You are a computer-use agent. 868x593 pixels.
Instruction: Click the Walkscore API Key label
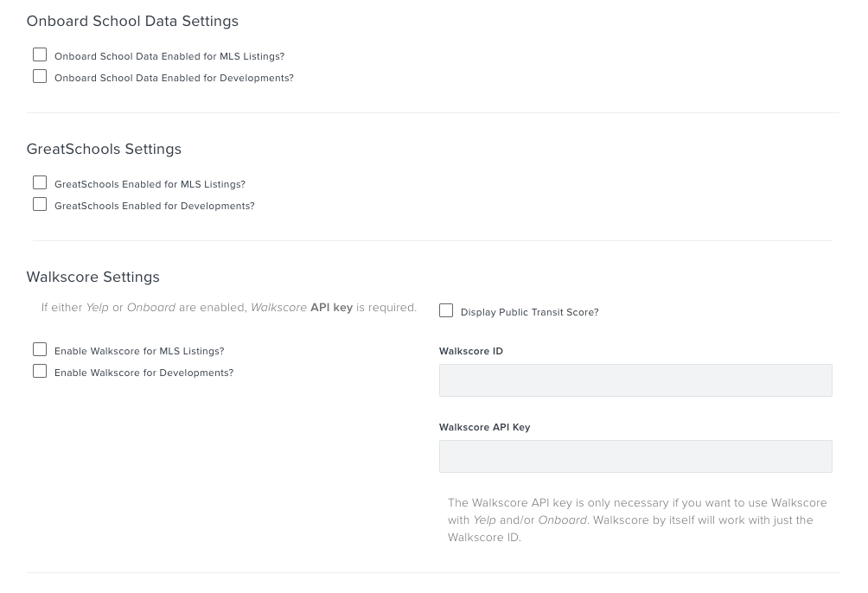click(485, 427)
